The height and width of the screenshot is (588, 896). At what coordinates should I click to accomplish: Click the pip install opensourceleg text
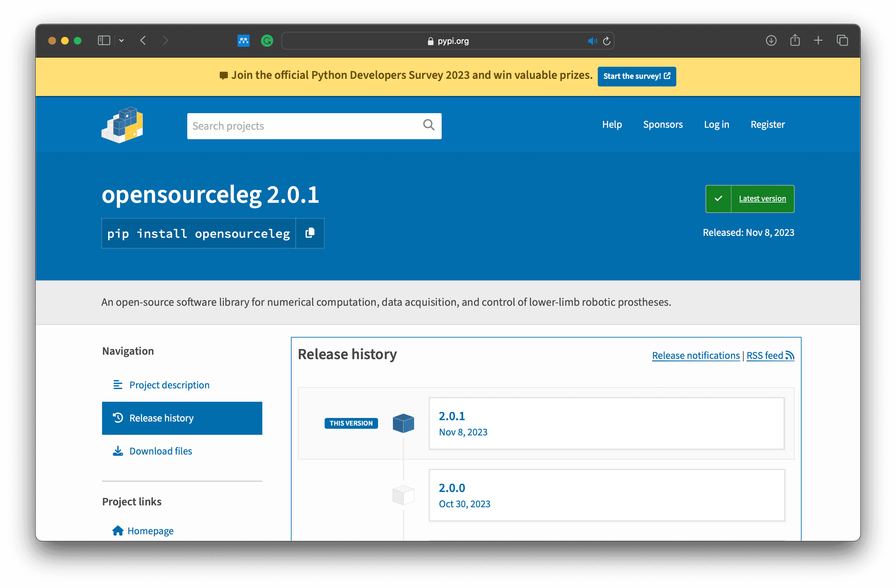[198, 233]
